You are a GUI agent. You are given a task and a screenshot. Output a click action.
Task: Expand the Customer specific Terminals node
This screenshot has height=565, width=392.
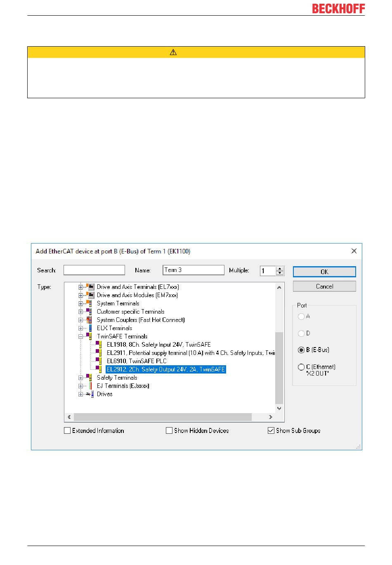pos(80,312)
